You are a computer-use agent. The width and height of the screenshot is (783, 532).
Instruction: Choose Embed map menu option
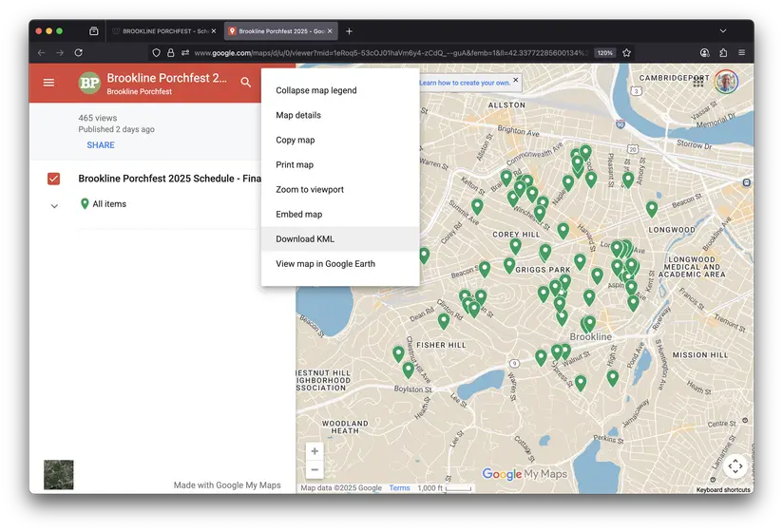pyautogui.click(x=298, y=215)
